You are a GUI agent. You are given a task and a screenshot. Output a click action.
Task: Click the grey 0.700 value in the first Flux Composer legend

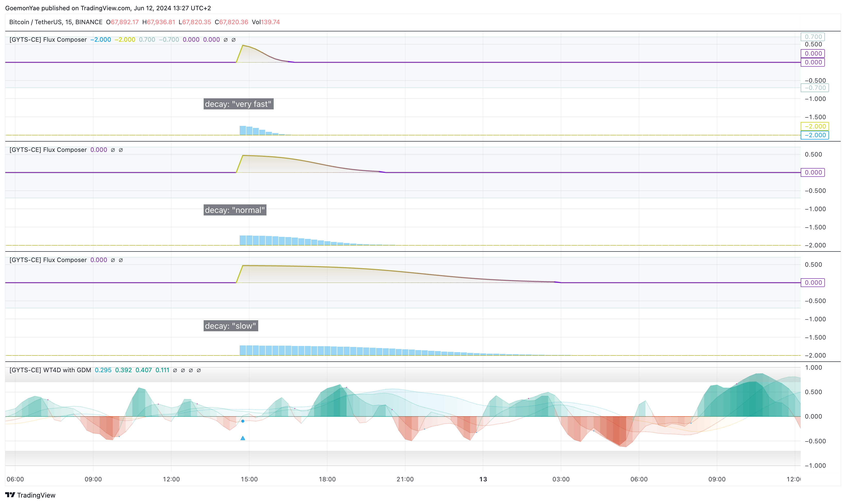(147, 40)
